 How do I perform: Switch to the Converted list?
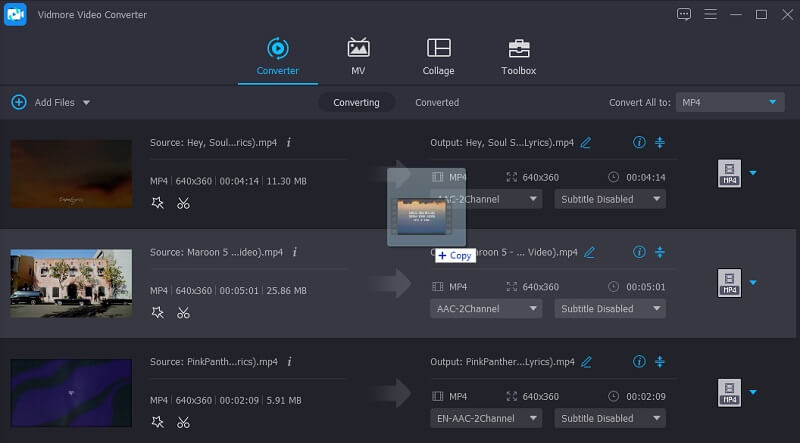pyautogui.click(x=437, y=102)
